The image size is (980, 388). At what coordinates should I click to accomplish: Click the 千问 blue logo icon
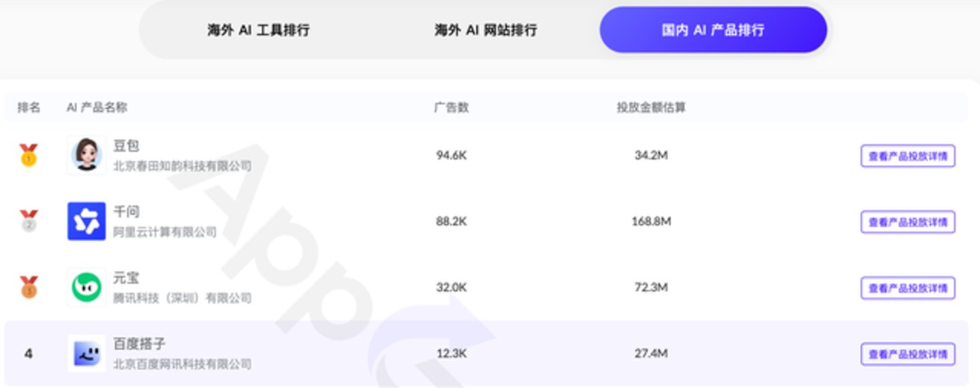coord(86,221)
